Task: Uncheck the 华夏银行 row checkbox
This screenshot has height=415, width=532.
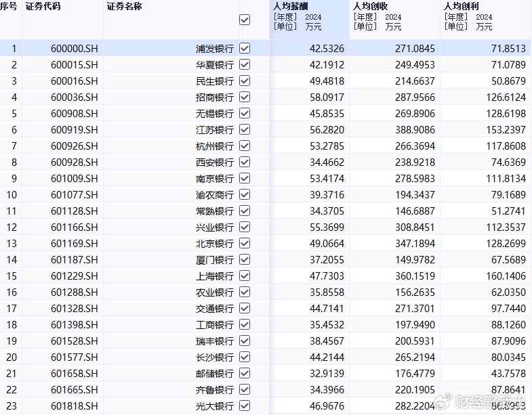Action: 245,64
